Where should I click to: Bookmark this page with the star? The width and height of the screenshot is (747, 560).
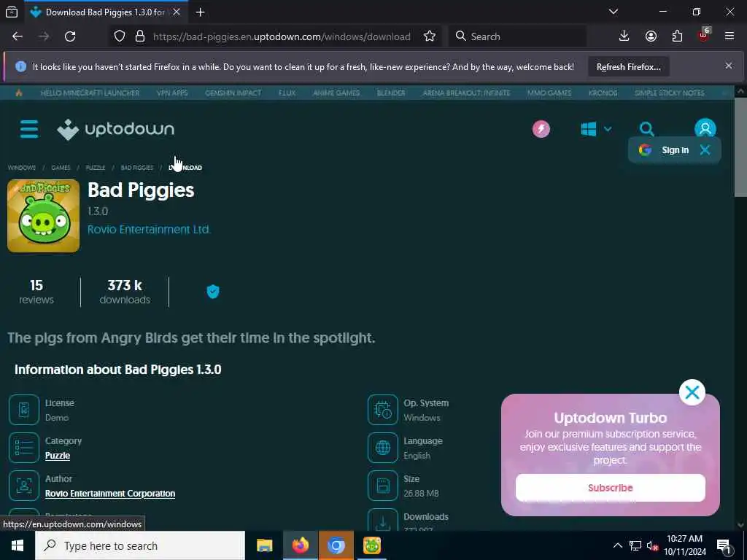[430, 36]
